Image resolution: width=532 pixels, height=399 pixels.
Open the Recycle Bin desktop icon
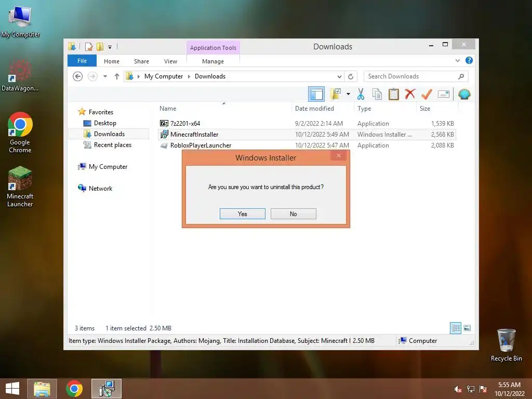[506, 345]
